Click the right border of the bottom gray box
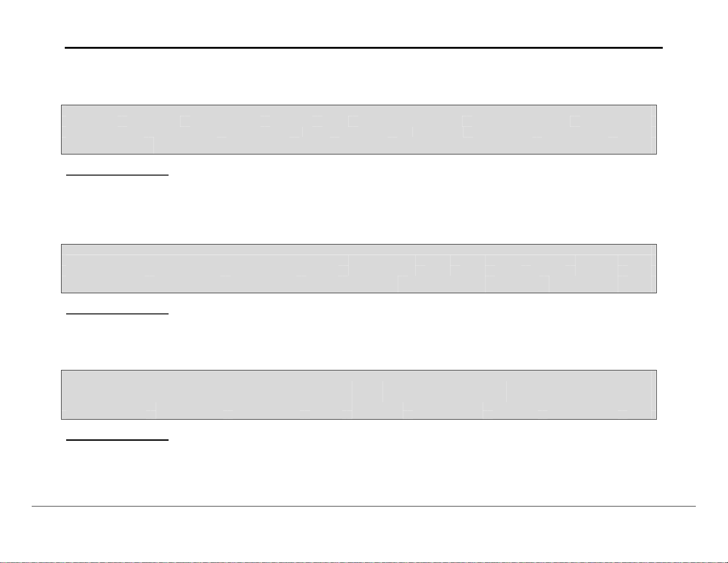The width and height of the screenshot is (728, 563). [x=656, y=394]
